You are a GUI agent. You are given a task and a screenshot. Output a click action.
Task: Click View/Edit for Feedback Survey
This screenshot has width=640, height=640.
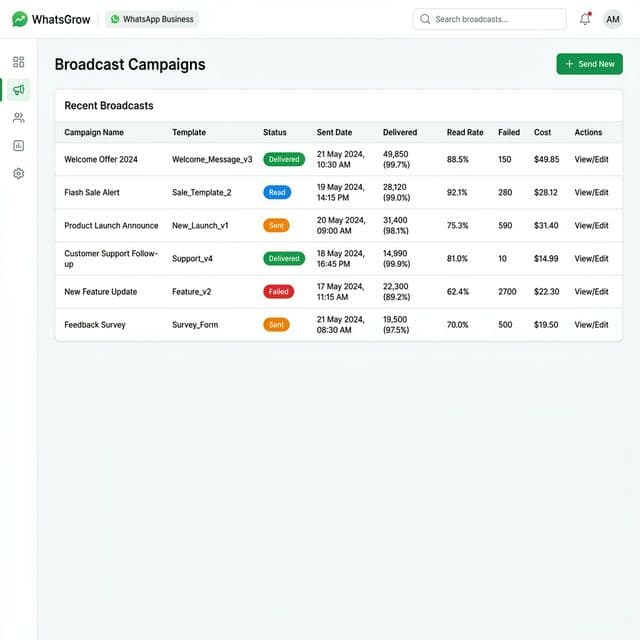coord(591,325)
